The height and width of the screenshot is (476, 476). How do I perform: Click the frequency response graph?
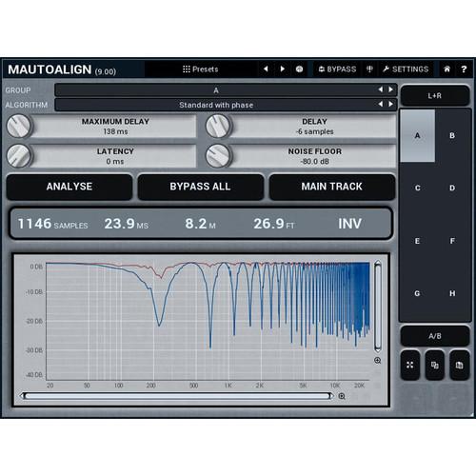coord(208,321)
